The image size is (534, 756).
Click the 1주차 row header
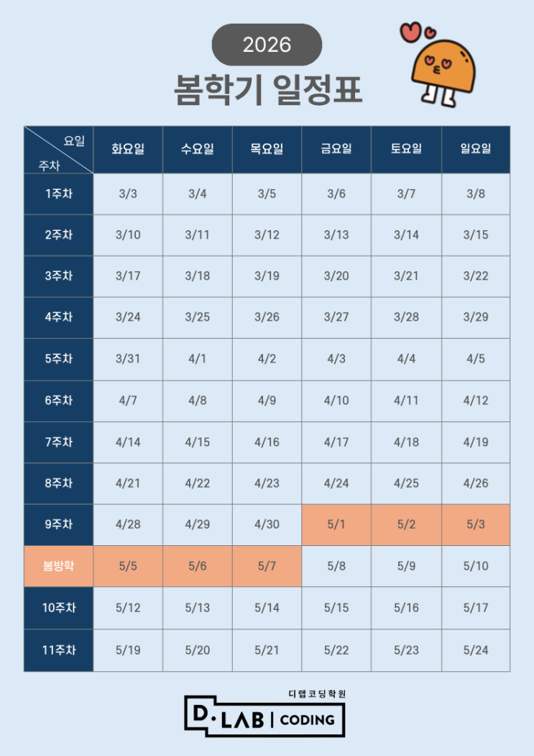coord(59,193)
